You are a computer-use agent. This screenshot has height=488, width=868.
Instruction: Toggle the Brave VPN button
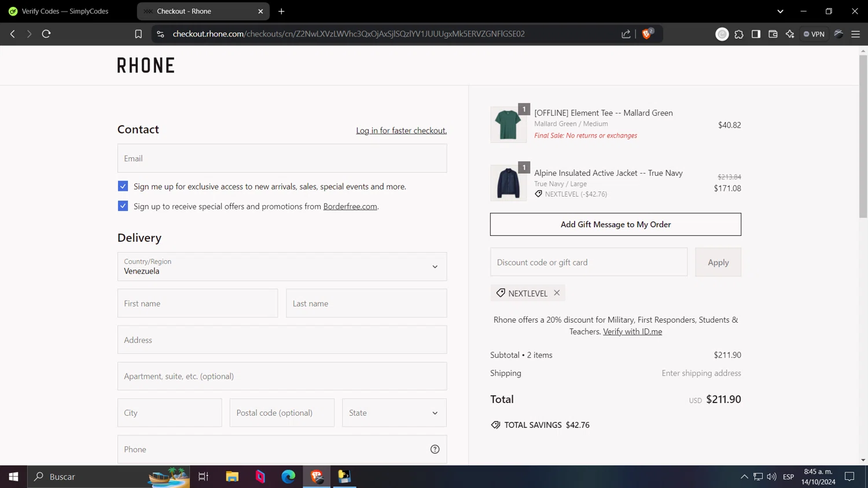814,34
